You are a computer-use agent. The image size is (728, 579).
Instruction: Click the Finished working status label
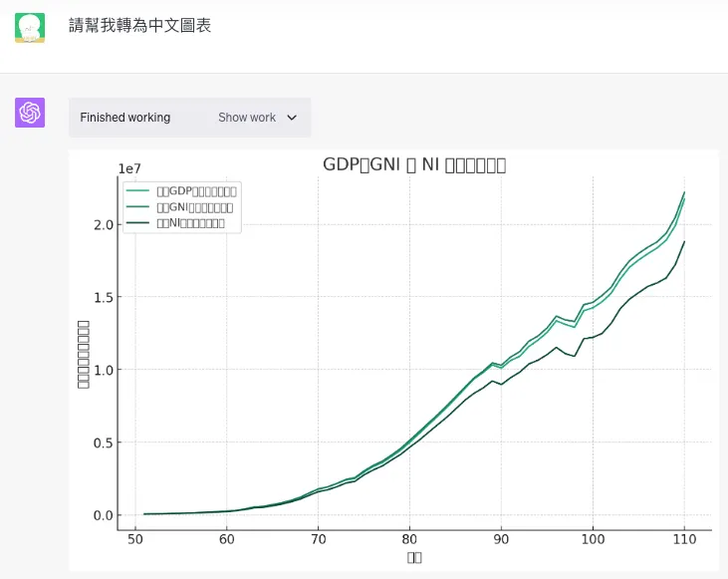pyautogui.click(x=124, y=118)
